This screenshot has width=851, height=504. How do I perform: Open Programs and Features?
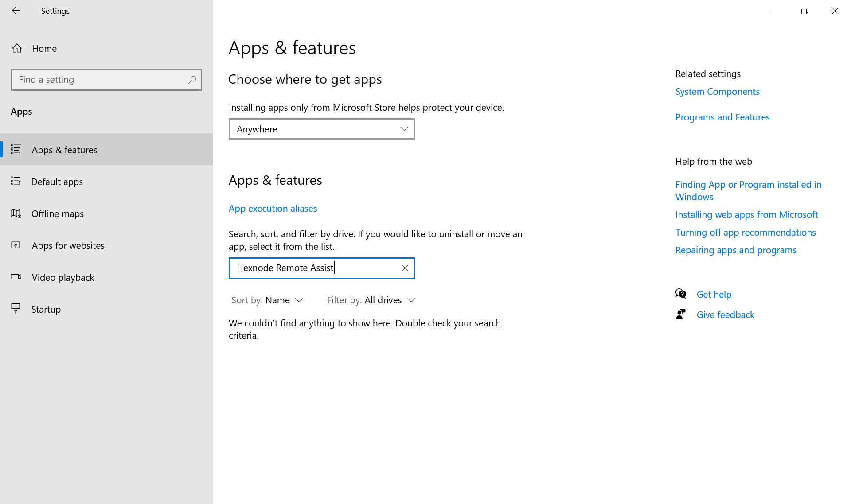pyautogui.click(x=722, y=117)
